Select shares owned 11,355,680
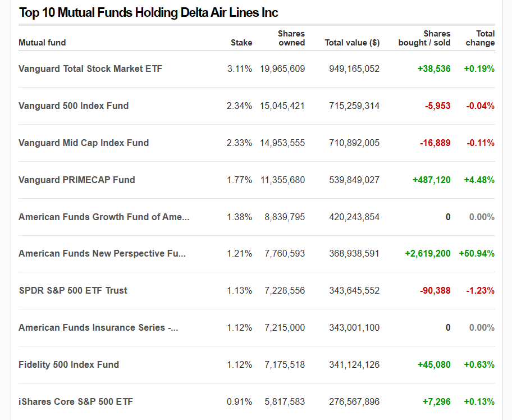Viewport: 512px width, 420px height. click(283, 180)
